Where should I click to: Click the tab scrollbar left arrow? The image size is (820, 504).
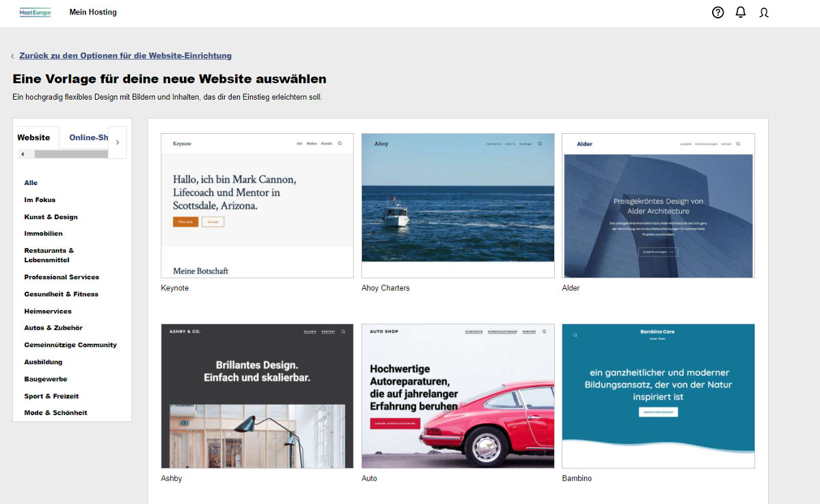pos(23,154)
